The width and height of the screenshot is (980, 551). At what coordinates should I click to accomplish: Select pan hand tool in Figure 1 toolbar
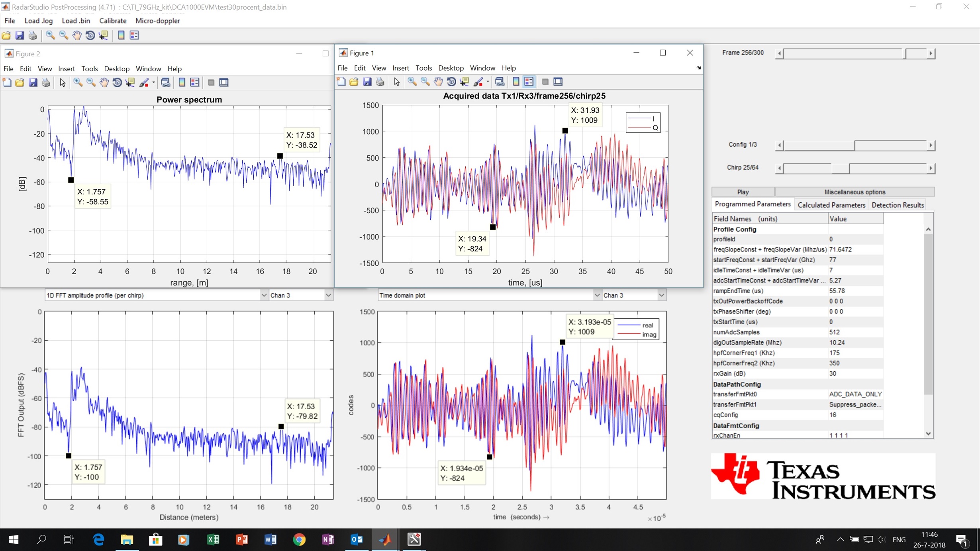438,82
